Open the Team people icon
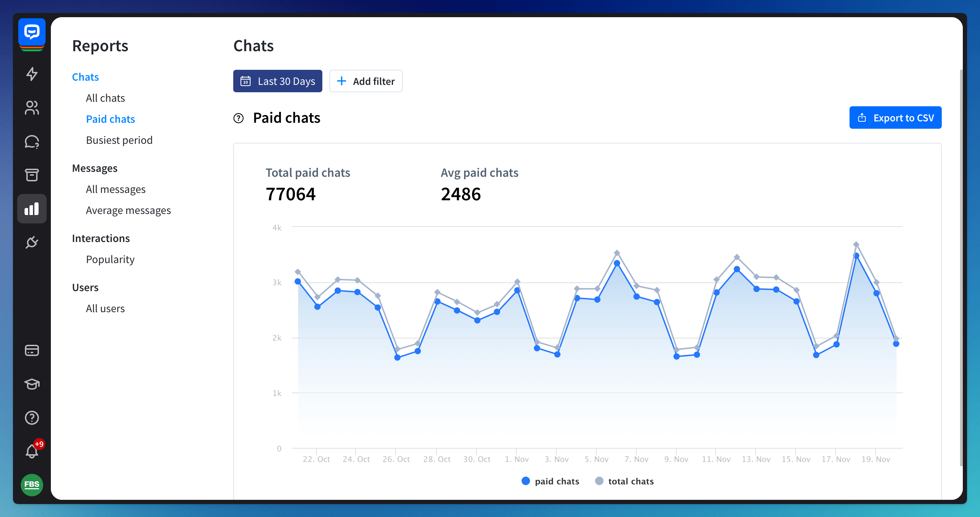The width and height of the screenshot is (980, 517). (32, 108)
